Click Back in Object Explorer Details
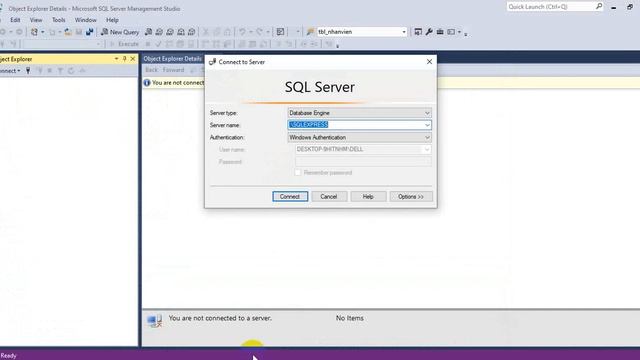640x360 pixels. (151, 70)
